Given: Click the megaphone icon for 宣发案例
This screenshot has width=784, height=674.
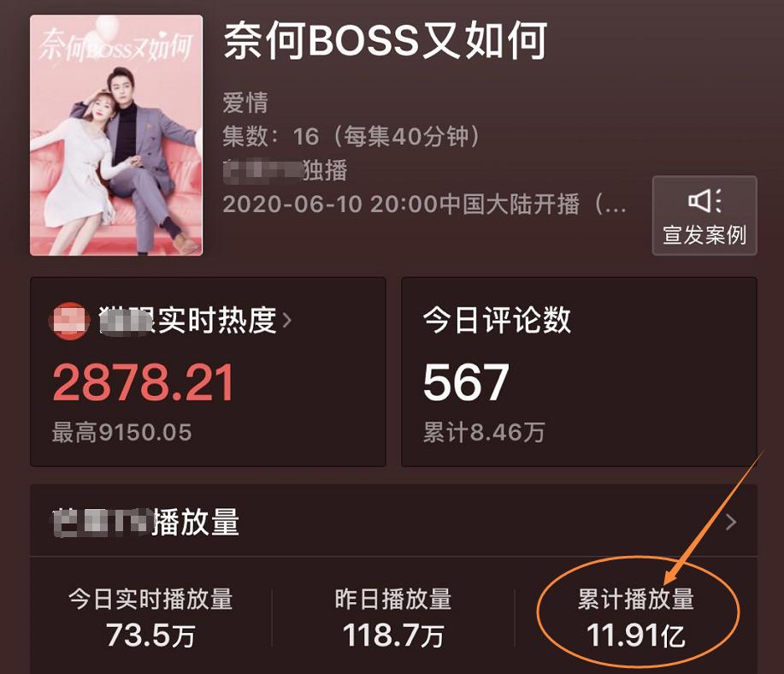Looking at the screenshot, I should [x=704, y=201].
